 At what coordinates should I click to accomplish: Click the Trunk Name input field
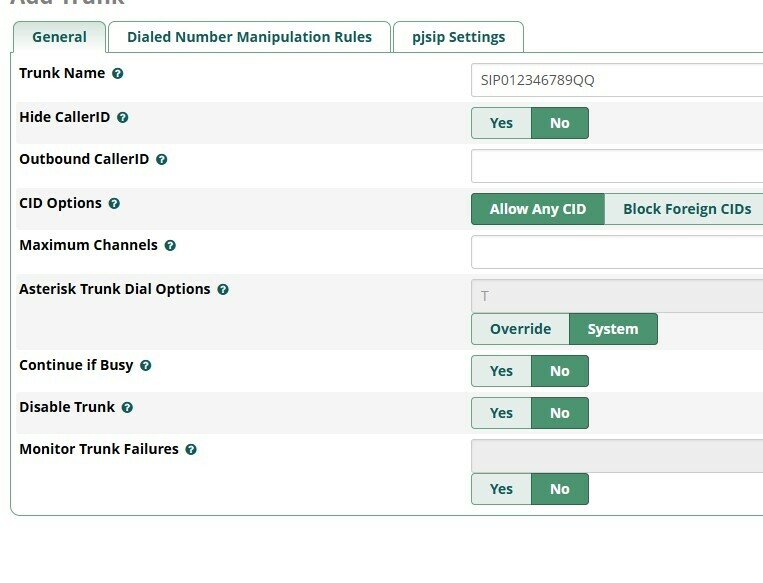616,80
